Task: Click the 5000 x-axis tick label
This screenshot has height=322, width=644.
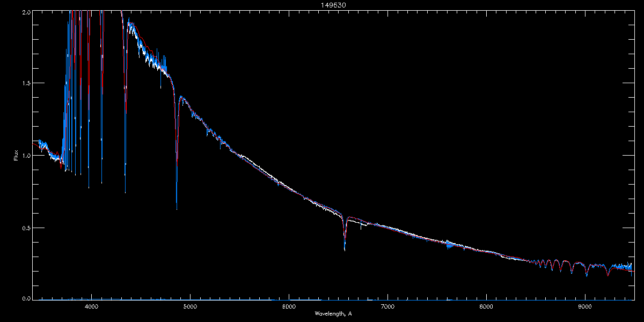Action: click(x=190, y=306)
